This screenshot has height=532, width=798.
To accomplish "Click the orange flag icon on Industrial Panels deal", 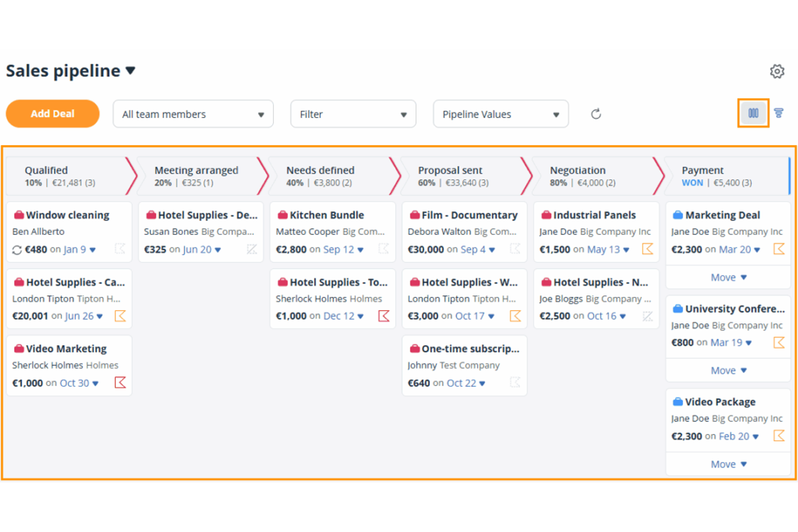I will (x=646, y=249).
